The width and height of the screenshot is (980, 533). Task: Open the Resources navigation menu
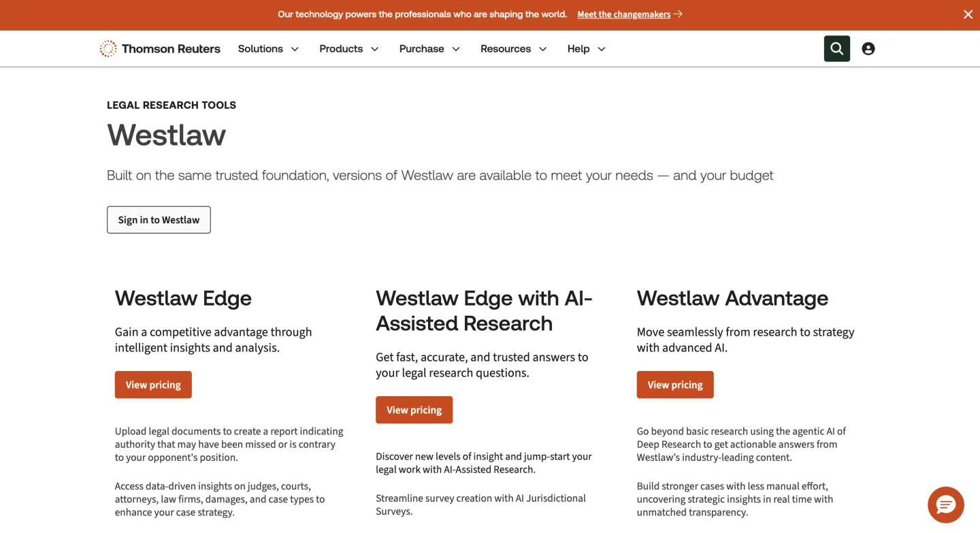514,48
